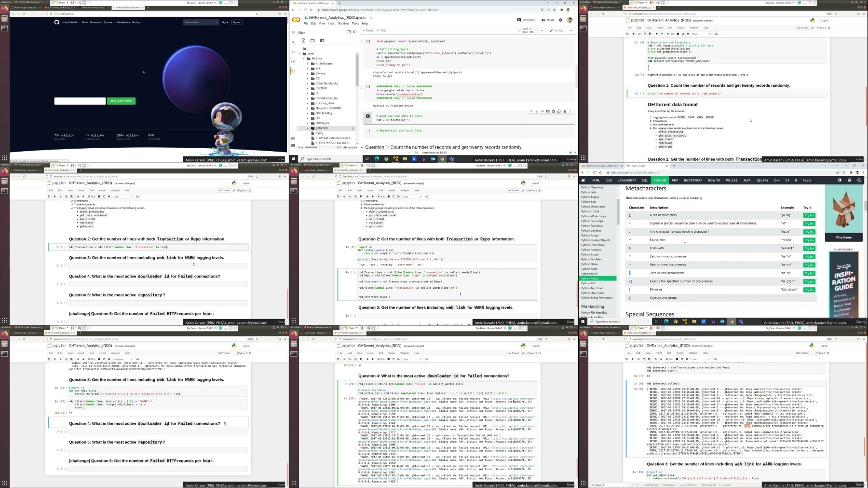Click the Search GitHub field

[x=201, y=22]
